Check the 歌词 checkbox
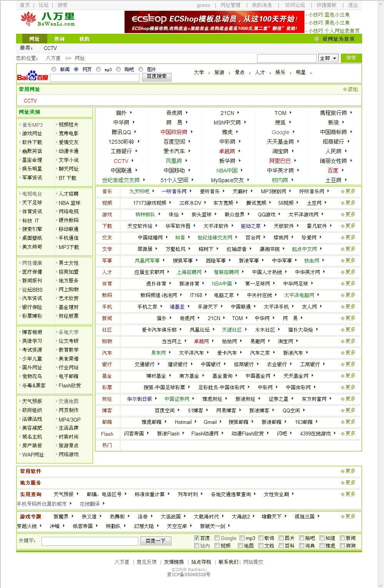384x588 pixels. pyautogui.click(x=261, y=538)
